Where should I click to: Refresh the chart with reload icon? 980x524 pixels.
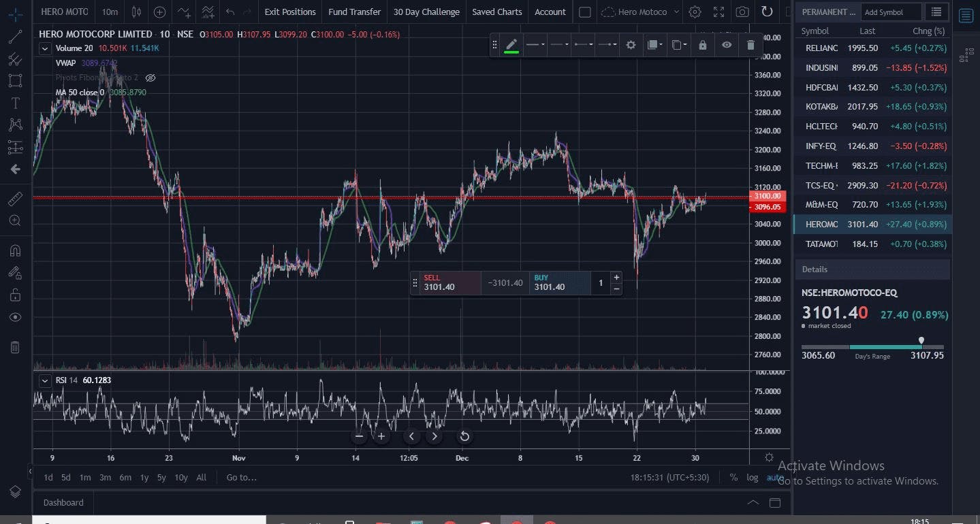pyautogui.click(x=767, y=12)
